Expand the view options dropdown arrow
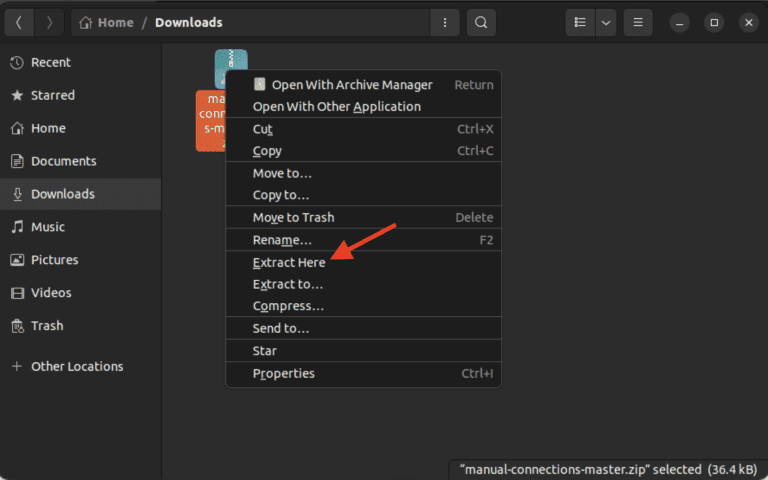768x480 pixels. [x=605, y=22]
